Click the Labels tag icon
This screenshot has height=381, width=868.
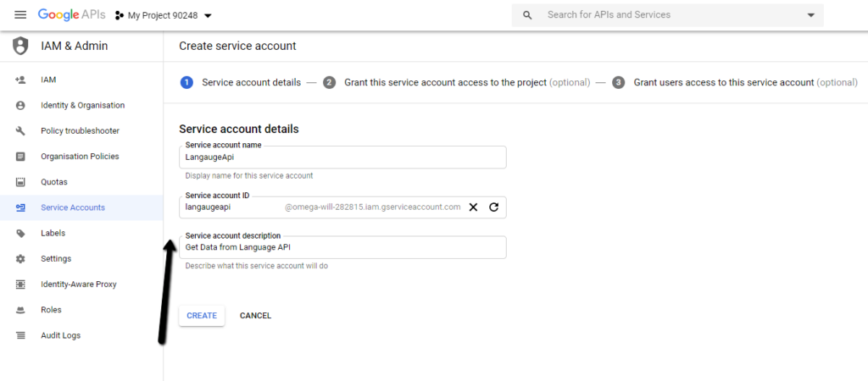[x=20, y=234]
